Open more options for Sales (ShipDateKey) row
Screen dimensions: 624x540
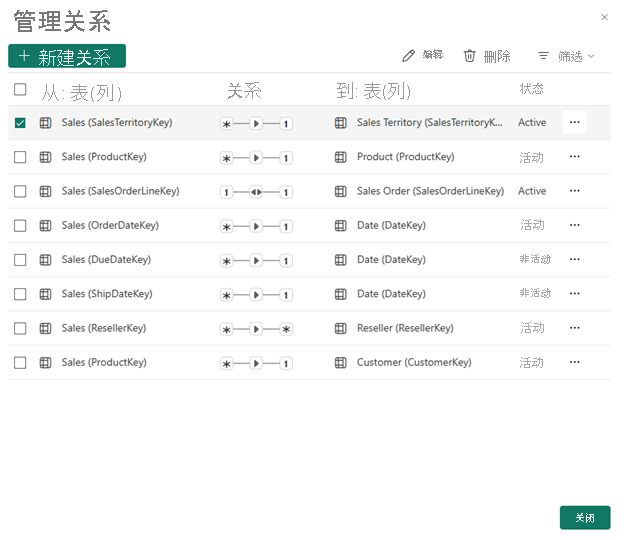(574, 293)
